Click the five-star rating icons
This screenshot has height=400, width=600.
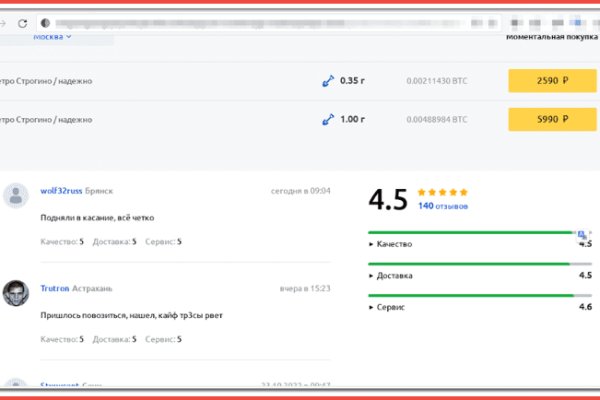(442, 191)
